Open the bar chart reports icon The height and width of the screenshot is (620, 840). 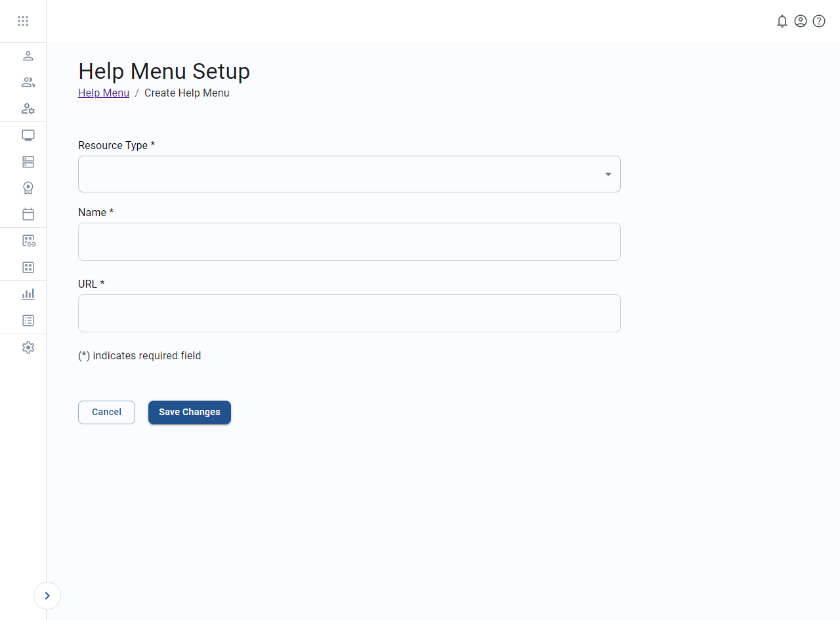click(x=28, y=294)
